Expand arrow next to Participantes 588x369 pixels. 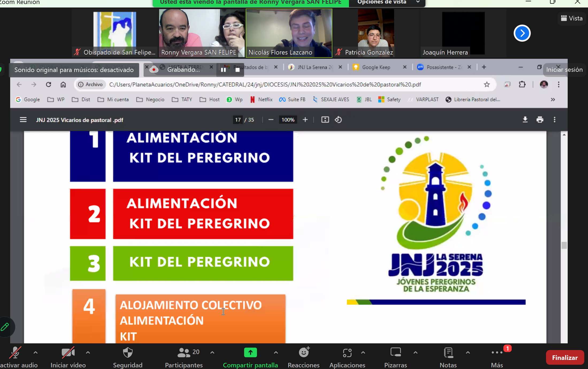[x=212, y=352]
